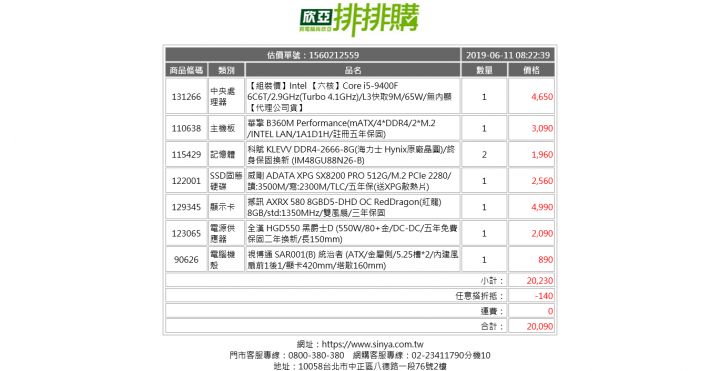Click the discount value -140
The width and height of the screenshot is (720, 371).
pyautogui.click(x=544, y=296)
